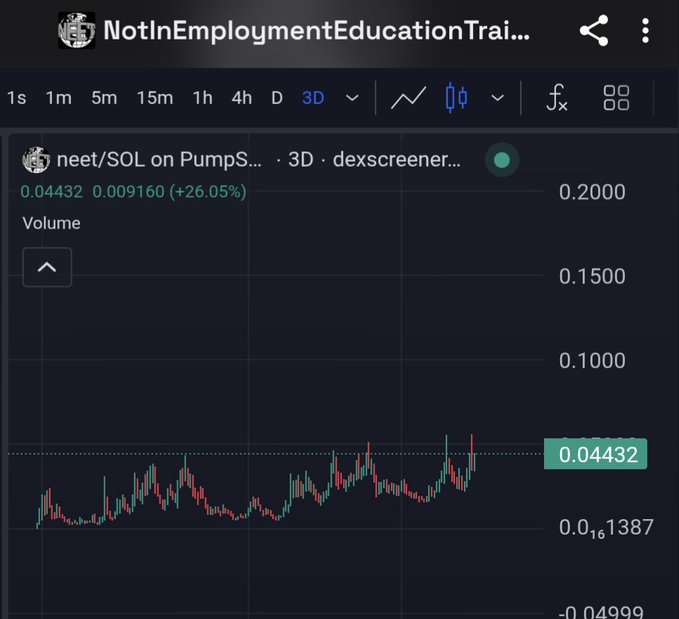Collapse the indicator legend chevron
This screenshot has width=679, height=619.
tap(47, 267)
